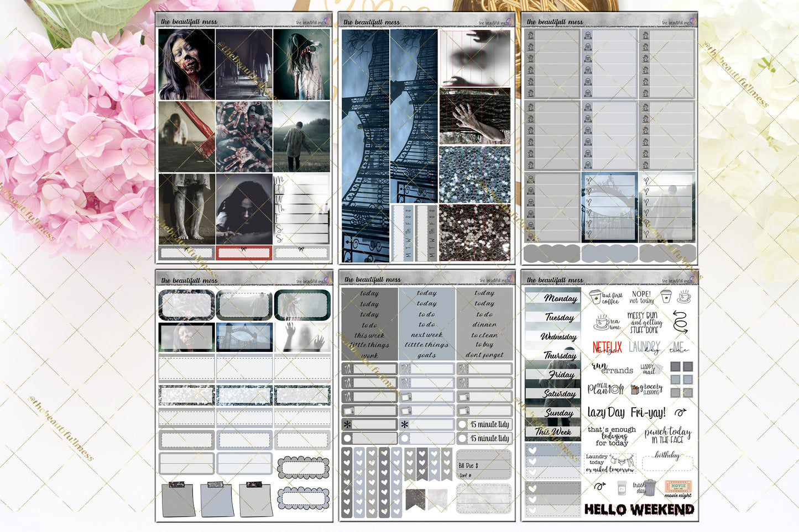The image size is (799, 532).
Task: Click the coffee cup icon beside 'but first coffee'
Action: pyautogui.click(x=595, y=297)
